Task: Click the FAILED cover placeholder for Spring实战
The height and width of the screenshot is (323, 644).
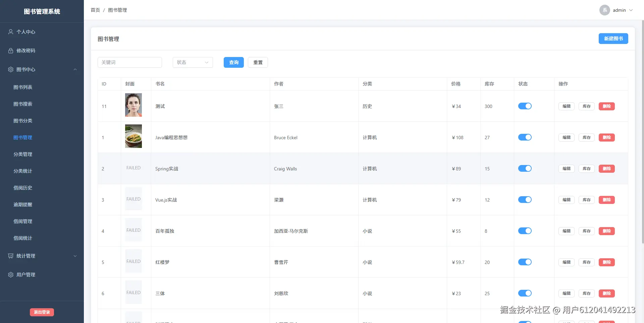Action: (133, 168)
